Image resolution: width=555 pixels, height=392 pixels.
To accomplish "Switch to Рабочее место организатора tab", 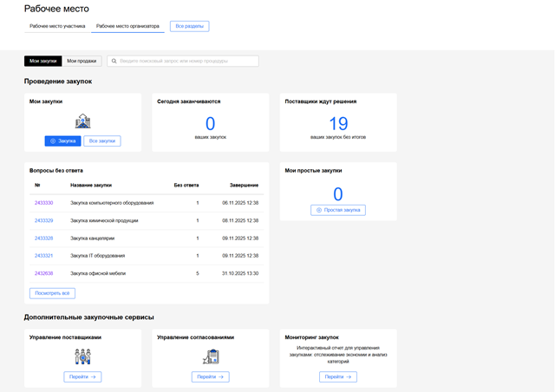I will tap(127, 26).
